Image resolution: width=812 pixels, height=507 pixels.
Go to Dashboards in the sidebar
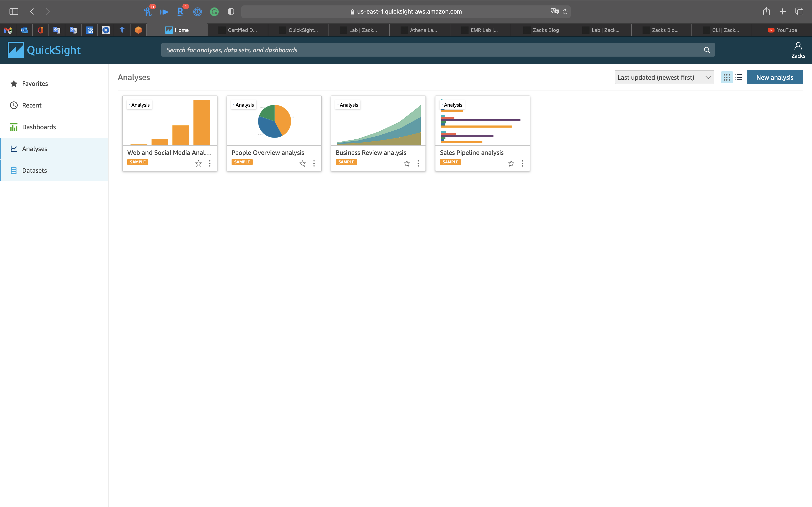pos(39,127)
